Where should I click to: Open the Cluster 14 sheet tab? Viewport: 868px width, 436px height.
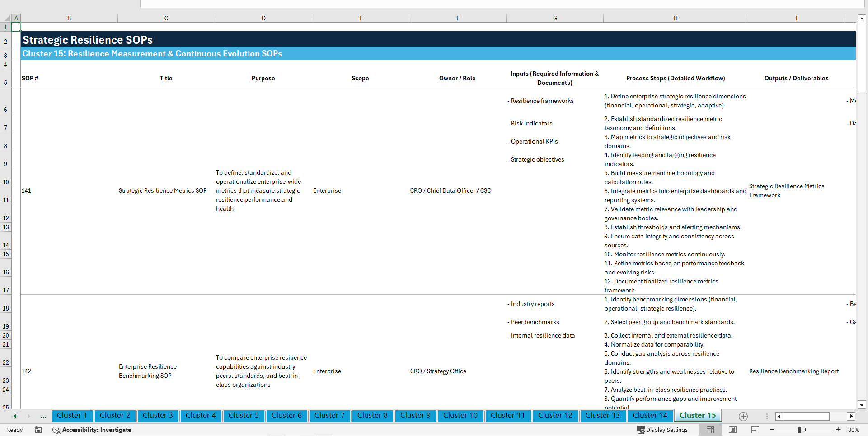pyautogui.click(x=650, y=416)
